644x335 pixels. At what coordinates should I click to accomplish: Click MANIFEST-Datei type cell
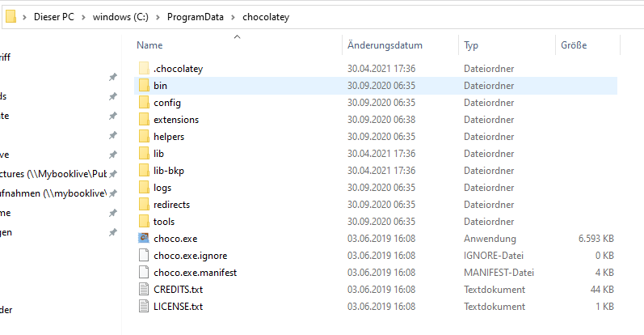(499, 273)
